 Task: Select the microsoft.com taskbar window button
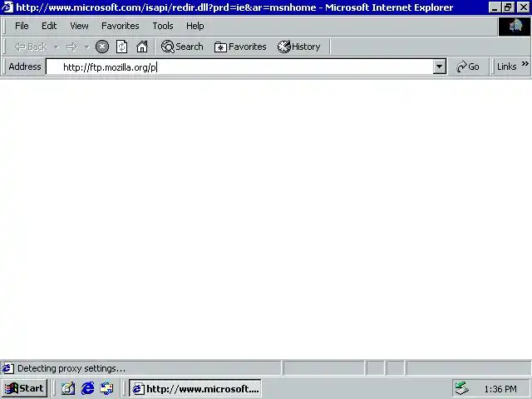pyautogui.click(x=195, y=388)
